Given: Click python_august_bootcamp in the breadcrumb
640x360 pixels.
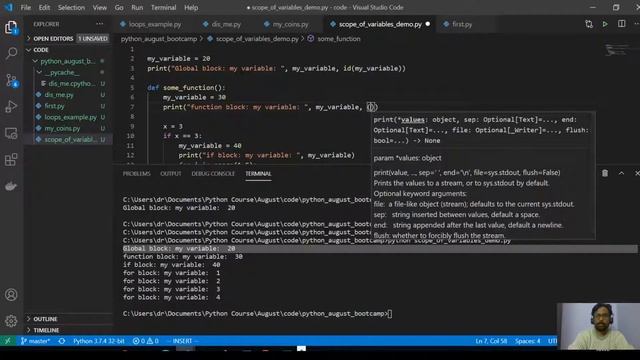Looking at the screenshot, I should pyautogui.click(x=159, y=39).
